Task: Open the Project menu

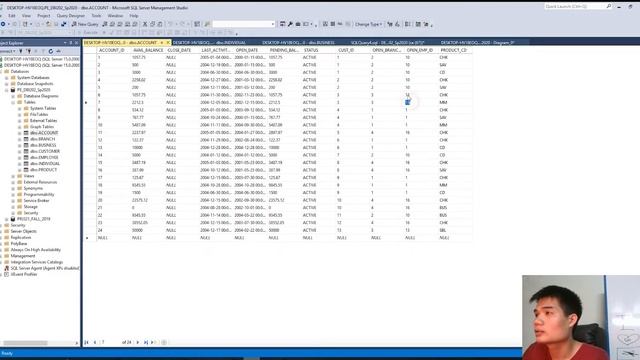Action: pos(44,16)
